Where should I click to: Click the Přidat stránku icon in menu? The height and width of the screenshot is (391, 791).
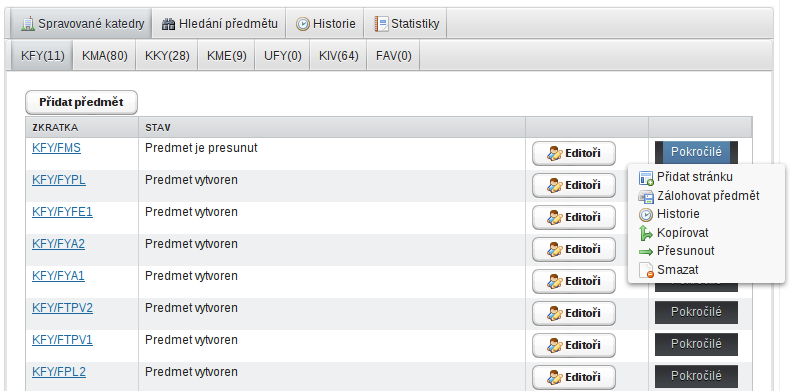(646, 178)
